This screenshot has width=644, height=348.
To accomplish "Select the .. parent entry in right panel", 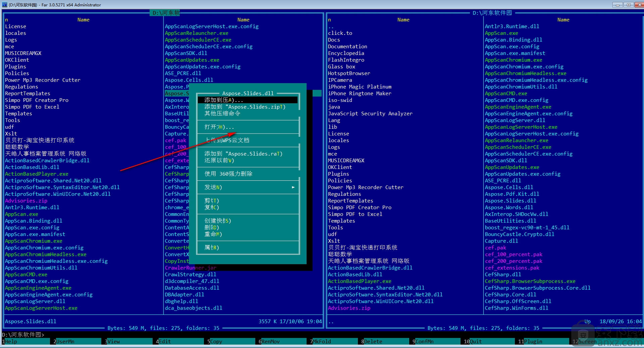I will (x=331, y=26).
